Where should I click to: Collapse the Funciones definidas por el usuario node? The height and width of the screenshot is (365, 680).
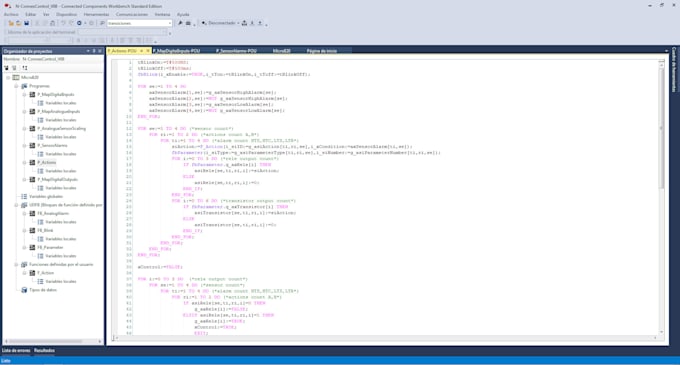tap(16, 264)
